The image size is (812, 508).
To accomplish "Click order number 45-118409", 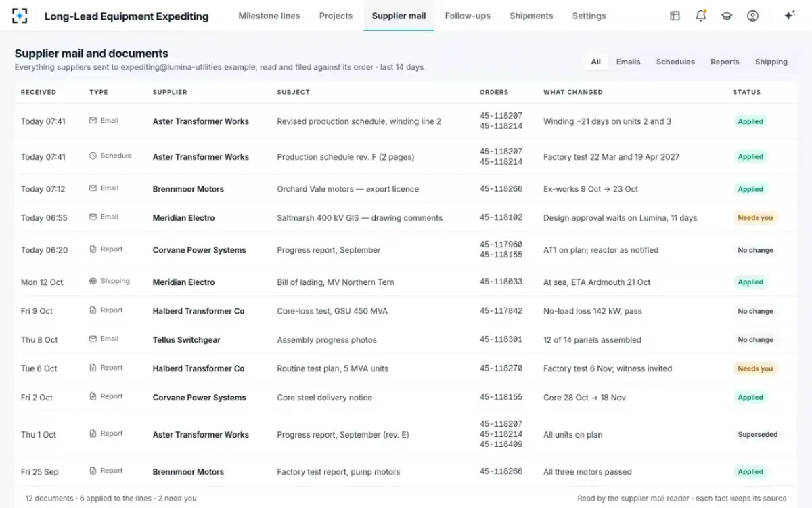I will [x=501, y=445].
